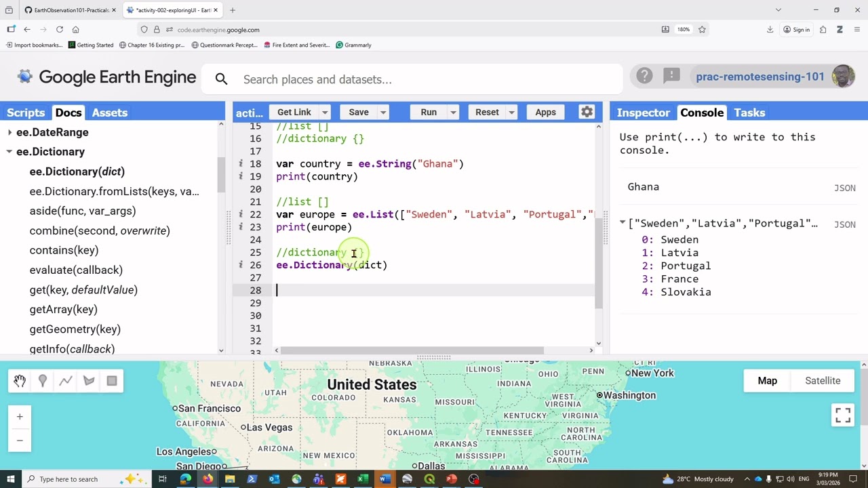Open the Run dropdown arrow

(x=453, y=113)
